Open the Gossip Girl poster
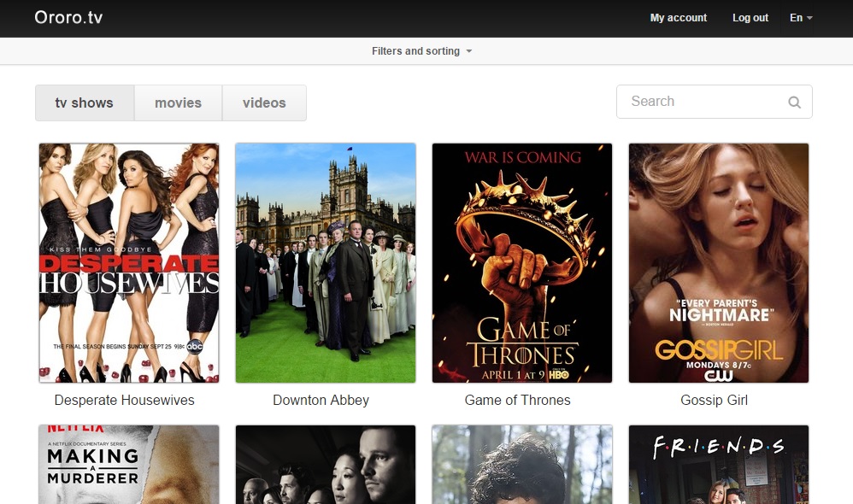Viewport: 853px width, 504px height. [719, 263]
